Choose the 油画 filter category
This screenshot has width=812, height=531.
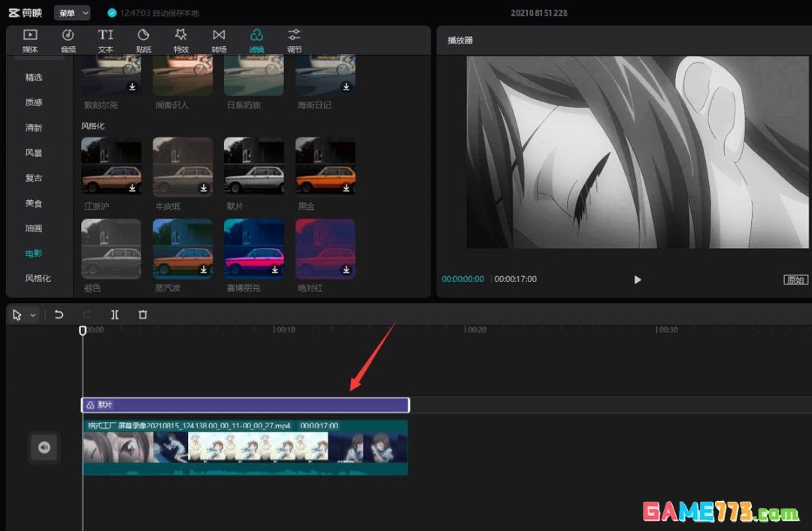[x=34, y=228]
